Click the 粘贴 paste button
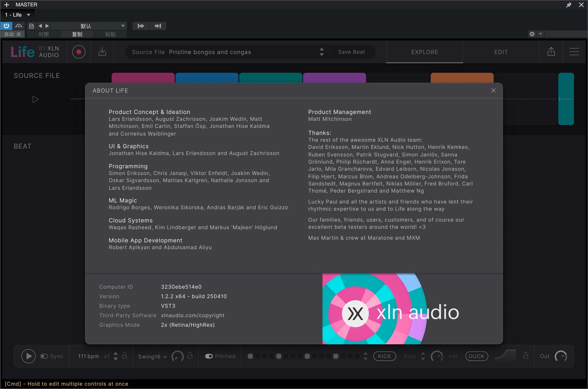The height and width of the screenshot is (389, 588). point(110,34)
